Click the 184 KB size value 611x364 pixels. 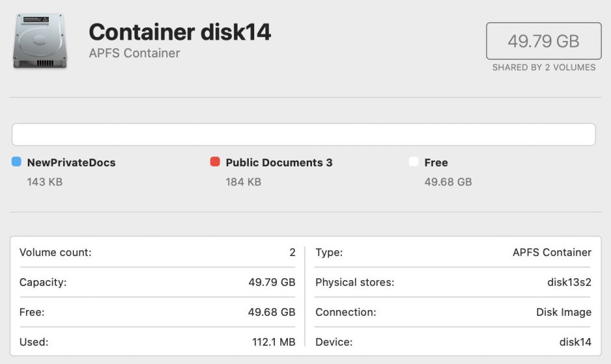(243, 182)
